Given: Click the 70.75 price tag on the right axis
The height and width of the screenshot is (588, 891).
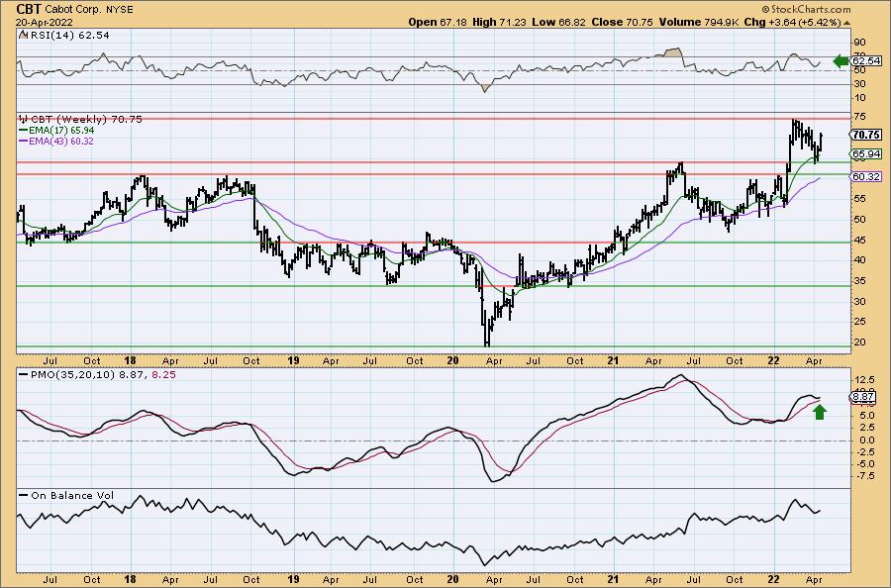Looking at the screenshot, I should (x=866, y=135).
